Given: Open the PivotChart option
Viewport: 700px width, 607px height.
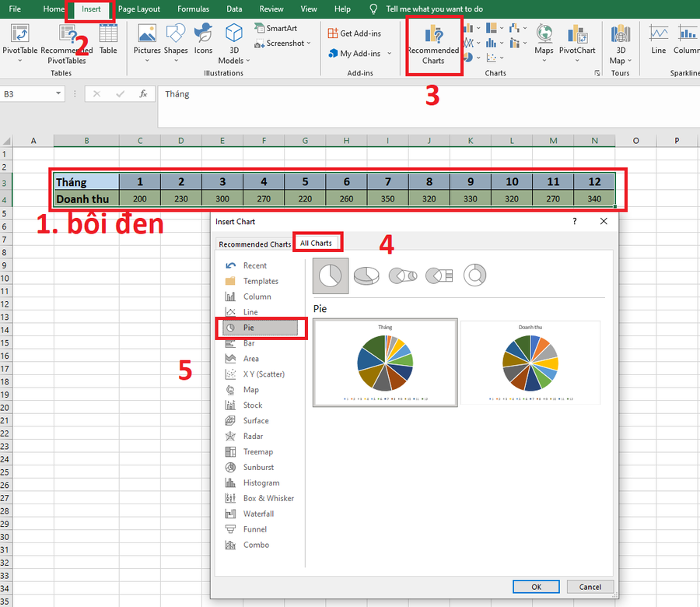Looking at the screenshot, I should (x=577, y=44).
